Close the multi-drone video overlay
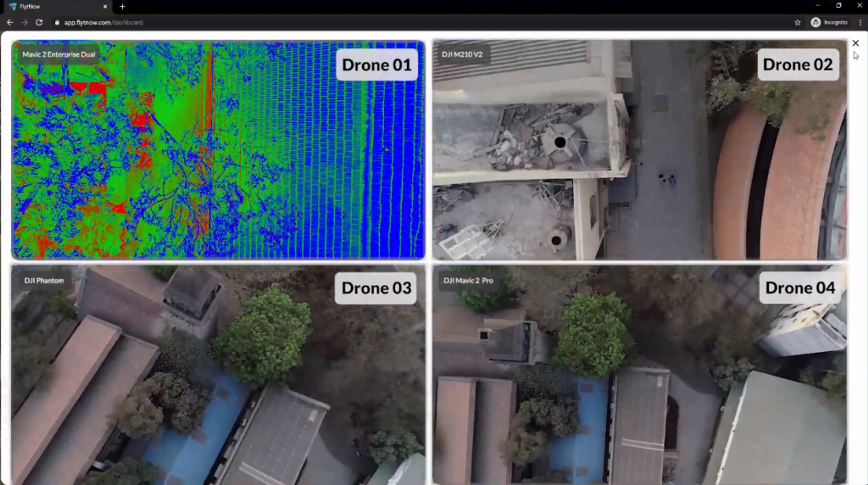This screenshot has width=868, height=485. point(855,43)
